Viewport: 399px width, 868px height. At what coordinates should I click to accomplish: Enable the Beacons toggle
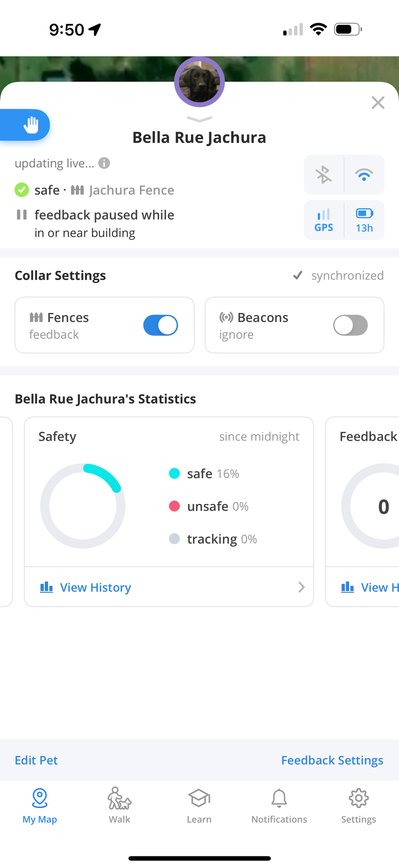click(x=350, y=325)
